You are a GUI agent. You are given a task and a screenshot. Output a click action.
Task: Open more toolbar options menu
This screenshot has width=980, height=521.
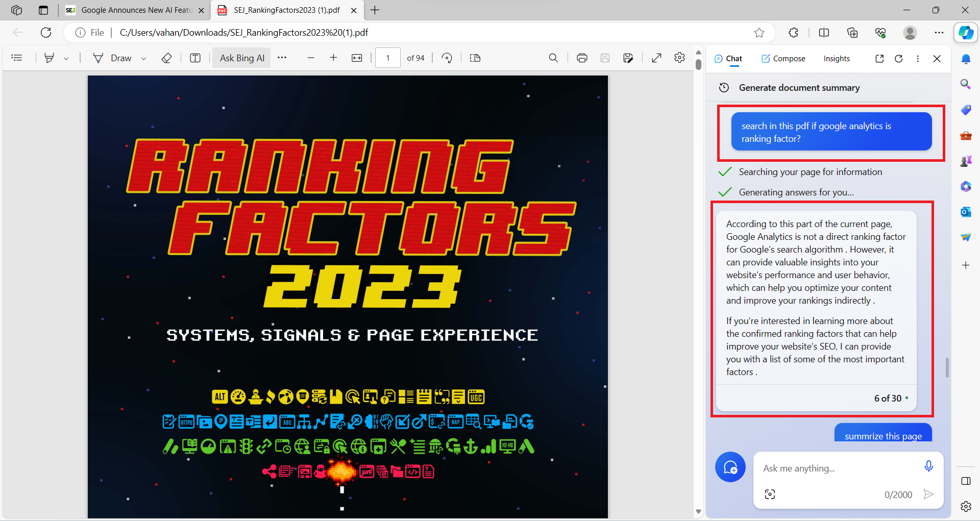[x=282, y=58]
